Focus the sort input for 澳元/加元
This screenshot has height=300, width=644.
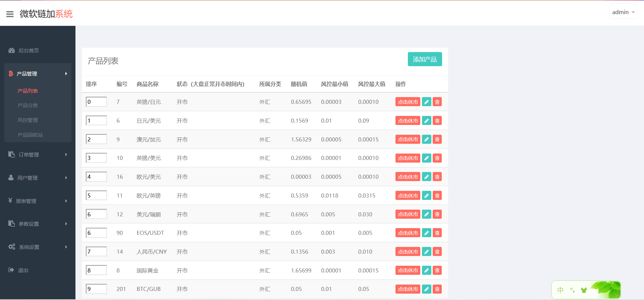click(96, 139)
